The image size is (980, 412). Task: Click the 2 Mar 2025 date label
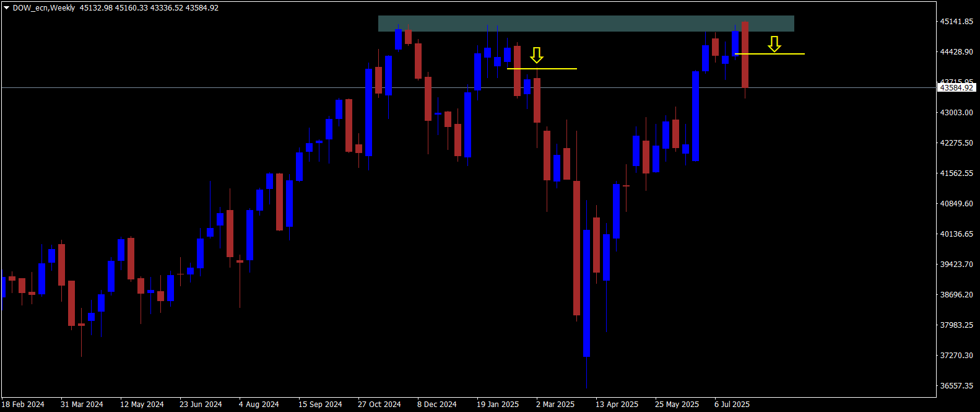coord(555,405)
